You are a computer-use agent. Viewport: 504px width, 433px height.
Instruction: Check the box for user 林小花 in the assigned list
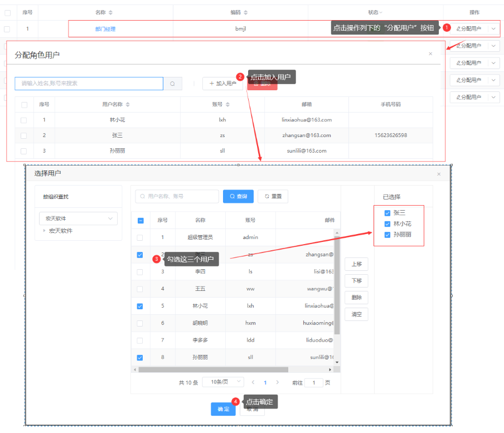point(24,120)
